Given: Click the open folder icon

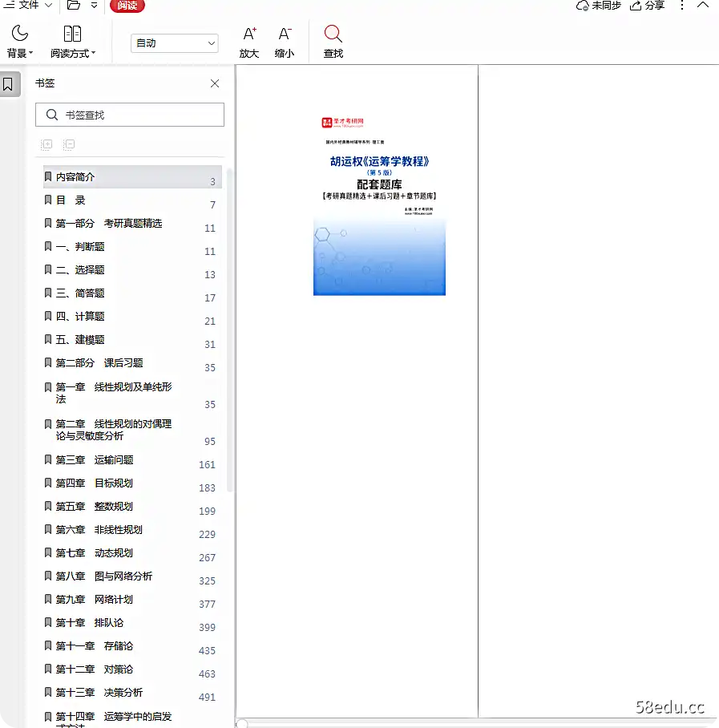Looking at the screenshot, I should point(73,5).
